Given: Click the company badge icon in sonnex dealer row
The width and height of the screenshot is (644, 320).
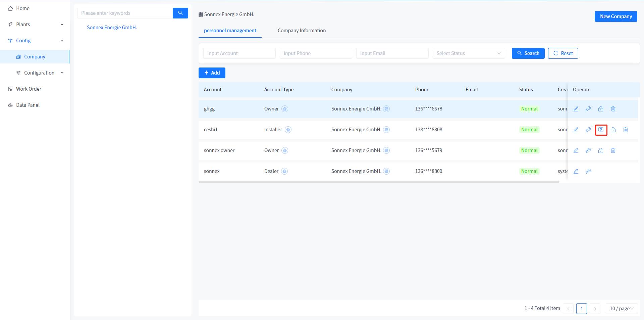Looking at the screenshot, I should tap(386, 171).
